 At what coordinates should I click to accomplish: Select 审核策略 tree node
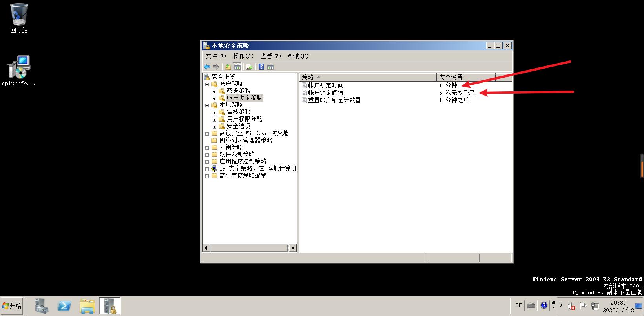(238, 112)
